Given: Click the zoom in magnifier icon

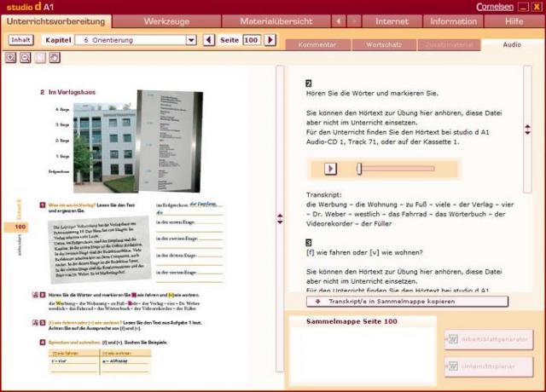Looking at the screenshot, I should [x=11, y=57].
